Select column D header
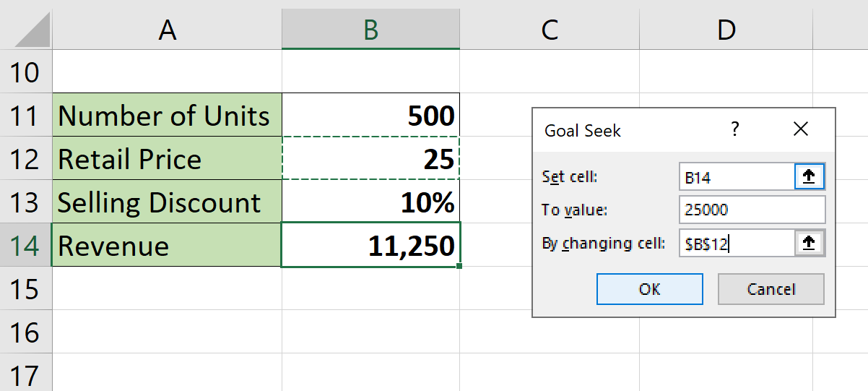The image size is (868, 391). point(726,30)
